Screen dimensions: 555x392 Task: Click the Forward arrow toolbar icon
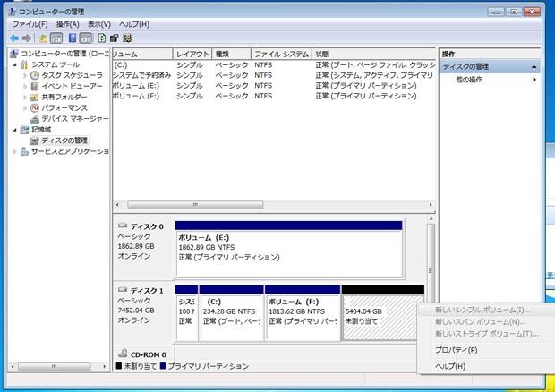tap(26, 38)
